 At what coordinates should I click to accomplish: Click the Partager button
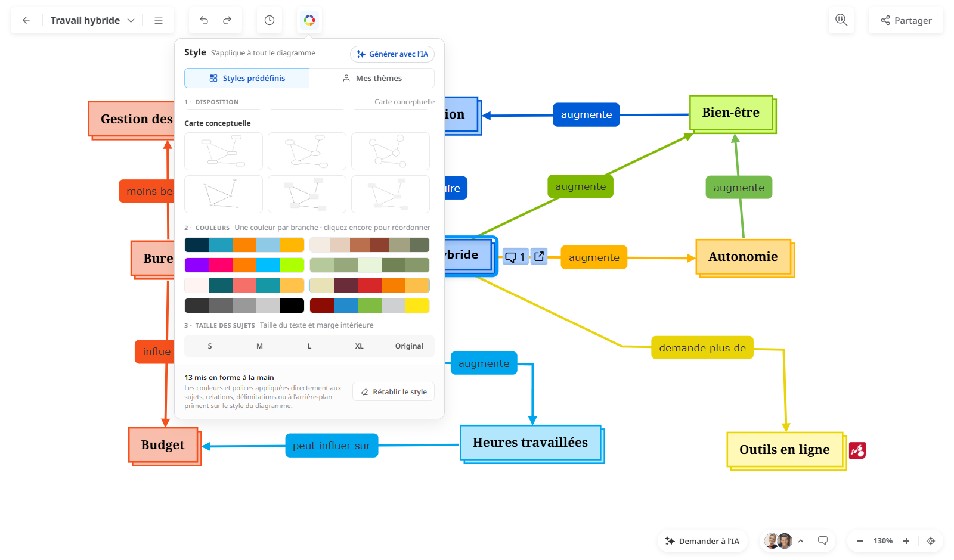(906, 20)
